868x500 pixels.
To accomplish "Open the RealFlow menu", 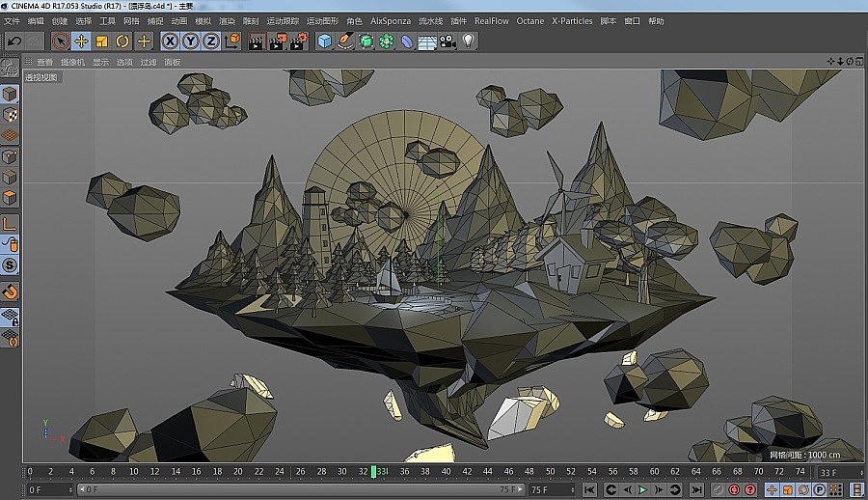I will (491, 21).
